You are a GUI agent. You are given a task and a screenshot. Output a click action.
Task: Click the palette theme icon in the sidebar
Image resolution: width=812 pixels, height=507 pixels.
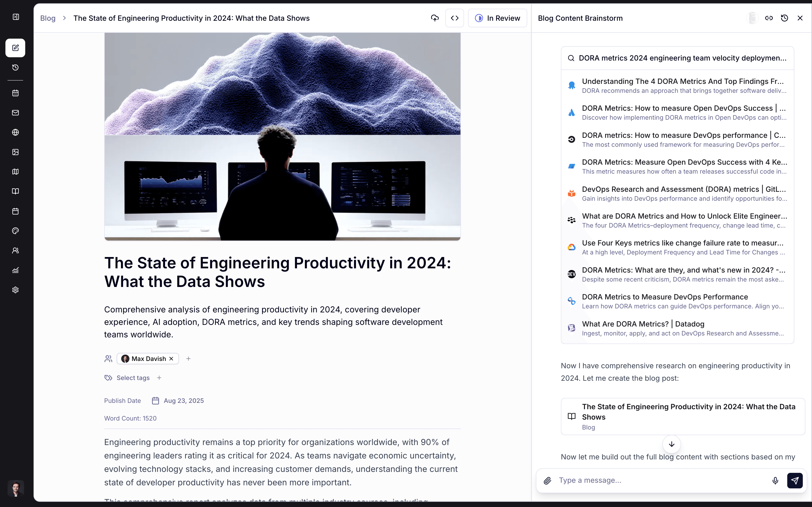click(15, 231)
